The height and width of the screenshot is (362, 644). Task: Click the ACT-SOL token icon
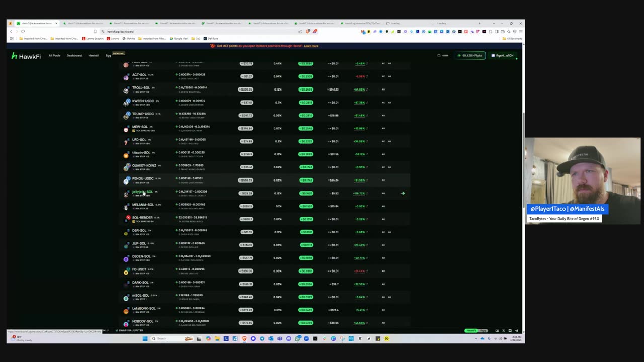point(126,76)
